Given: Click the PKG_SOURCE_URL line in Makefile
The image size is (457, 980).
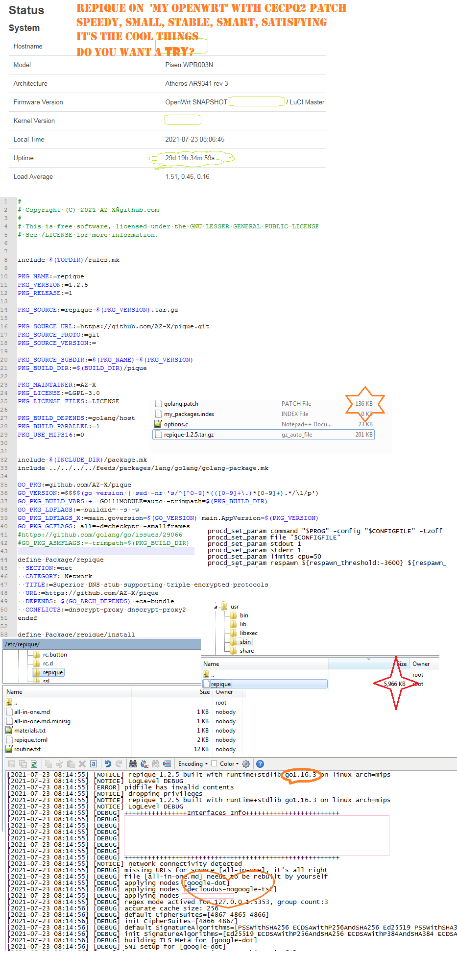Looking at the screenshot, I should pos(114,326).
